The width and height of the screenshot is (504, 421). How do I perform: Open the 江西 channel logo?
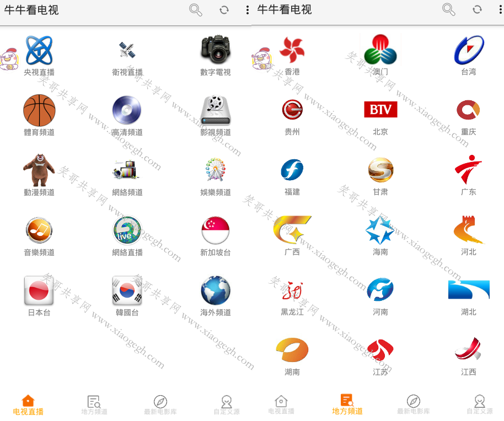(468, 349)
